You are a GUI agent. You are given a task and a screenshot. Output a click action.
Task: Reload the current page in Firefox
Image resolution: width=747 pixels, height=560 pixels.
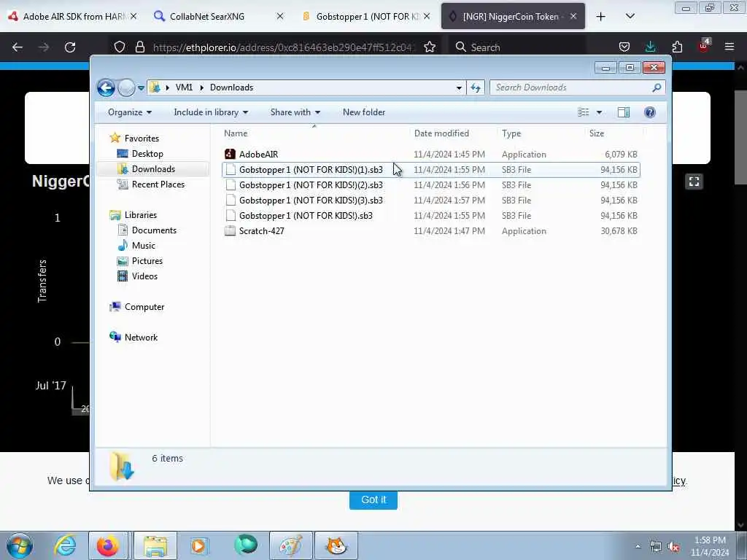(x=70, y=47)
